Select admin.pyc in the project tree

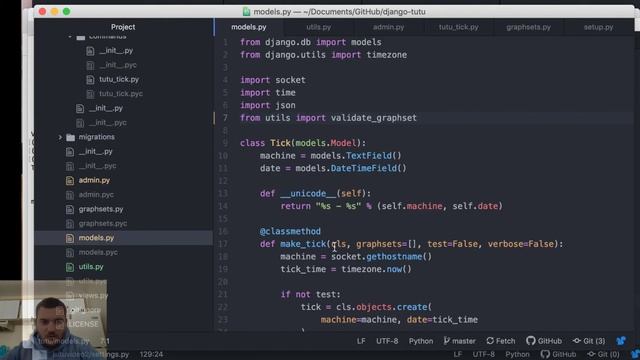coord(96,195)
